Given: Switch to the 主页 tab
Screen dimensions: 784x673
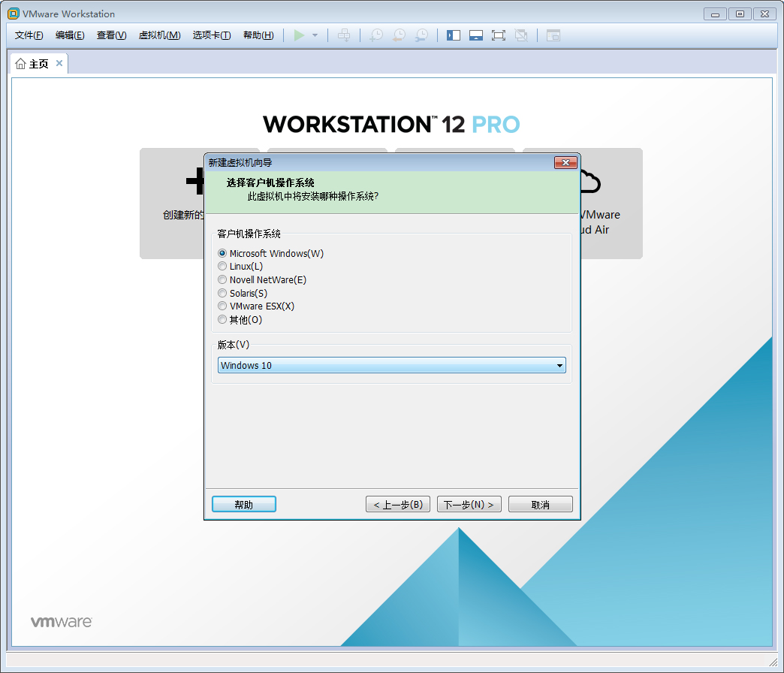Looking at the screenshot, I should coord(38,63).
